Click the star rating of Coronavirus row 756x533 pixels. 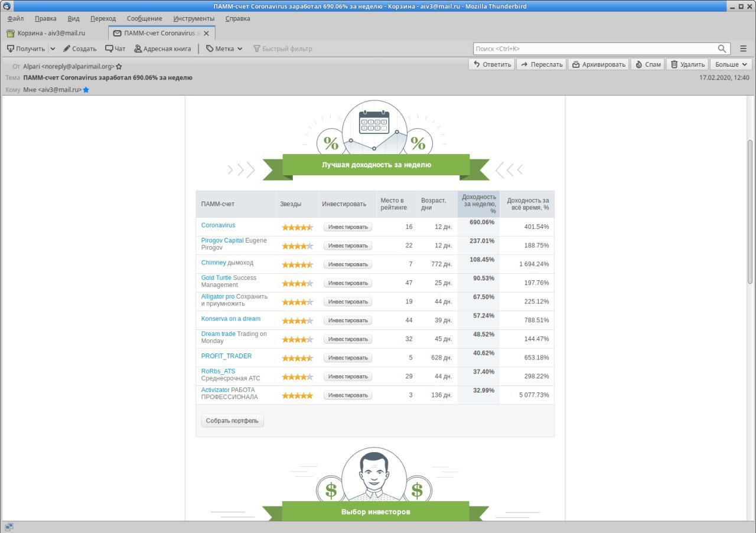[x=298, y=227]
